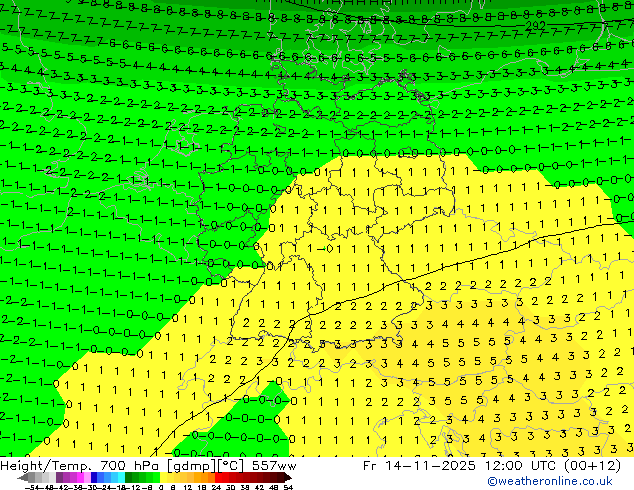Click the dark blue legend swatch above -30

coord(94,477)
